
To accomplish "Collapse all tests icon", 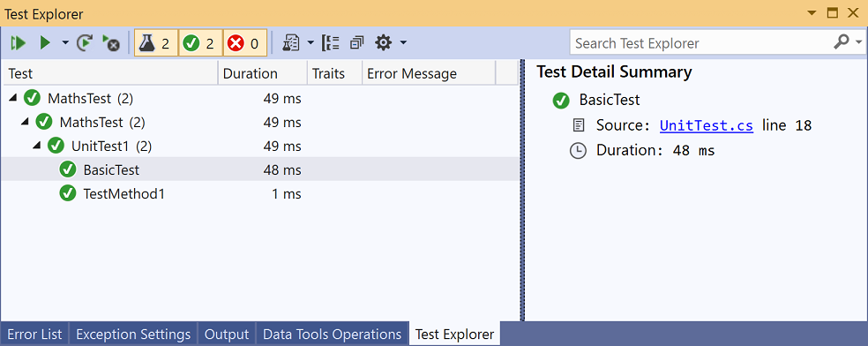I will coord(358,43).
